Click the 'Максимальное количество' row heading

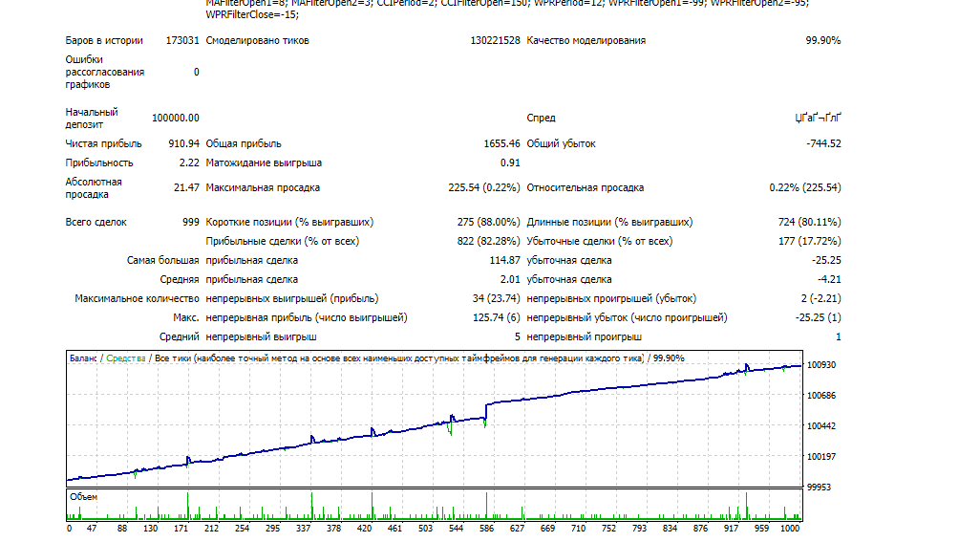click(137, 299)
